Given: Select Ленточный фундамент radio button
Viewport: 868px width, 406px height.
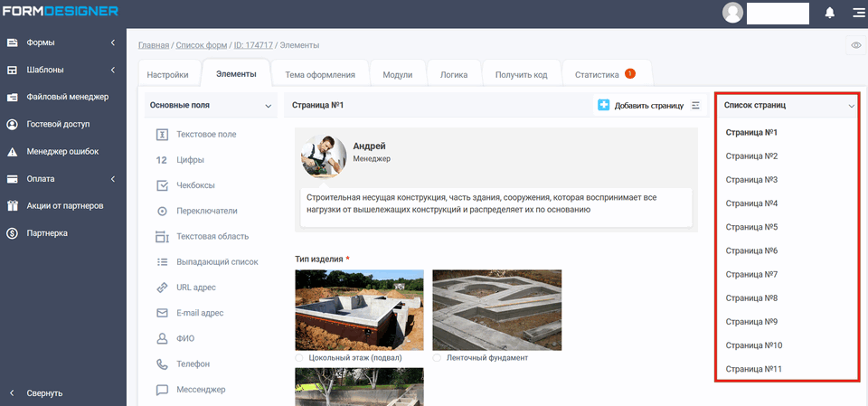Looking at the screenshot, I should tap(437, 358).
